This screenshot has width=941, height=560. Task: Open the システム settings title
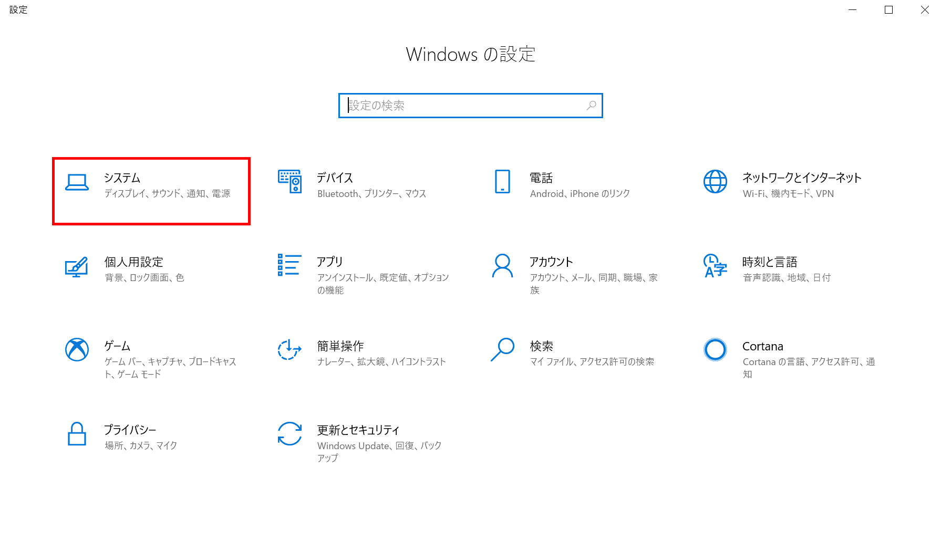tap(122, 178)
